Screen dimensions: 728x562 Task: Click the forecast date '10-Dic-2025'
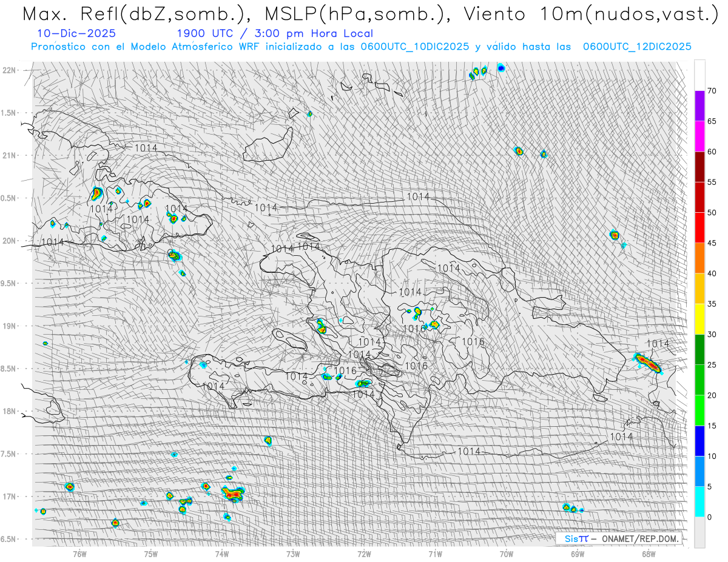(x=76, y=33)
